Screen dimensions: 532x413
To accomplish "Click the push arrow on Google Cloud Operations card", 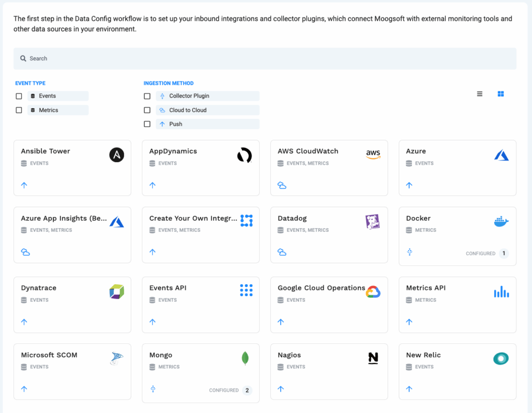I will (281, 322).
